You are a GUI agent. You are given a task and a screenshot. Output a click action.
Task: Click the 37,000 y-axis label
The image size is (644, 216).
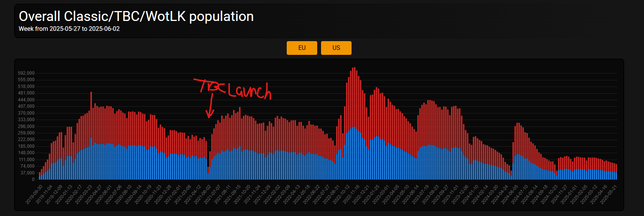(27, 173)
